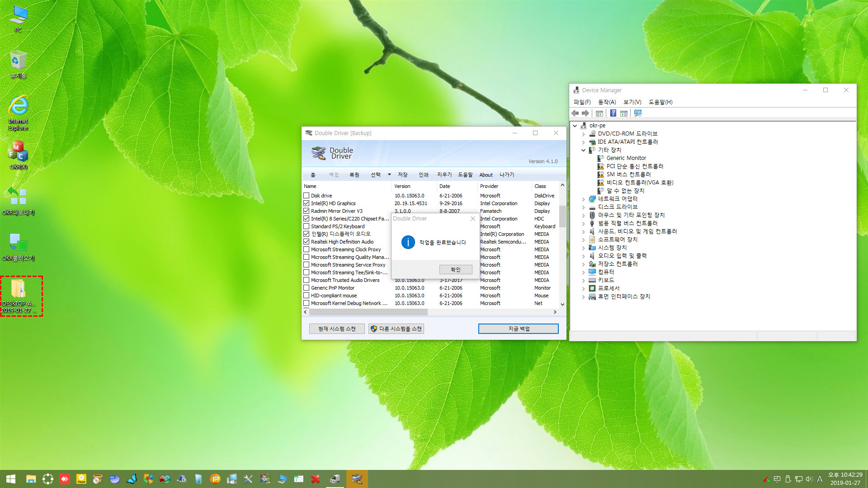Open the OKR불러오기 desktop shortcut
This screenshot has height=488, width=868.
(19, 247)
